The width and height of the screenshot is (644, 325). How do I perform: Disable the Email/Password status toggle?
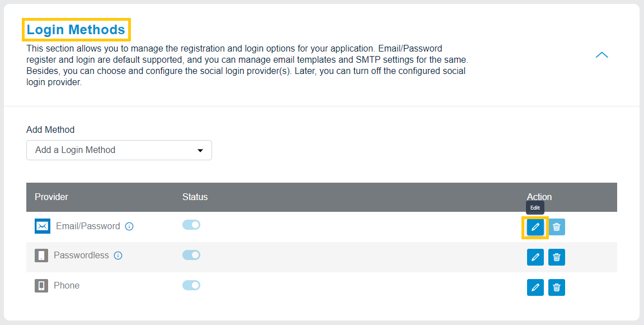(x=191, y=225)
